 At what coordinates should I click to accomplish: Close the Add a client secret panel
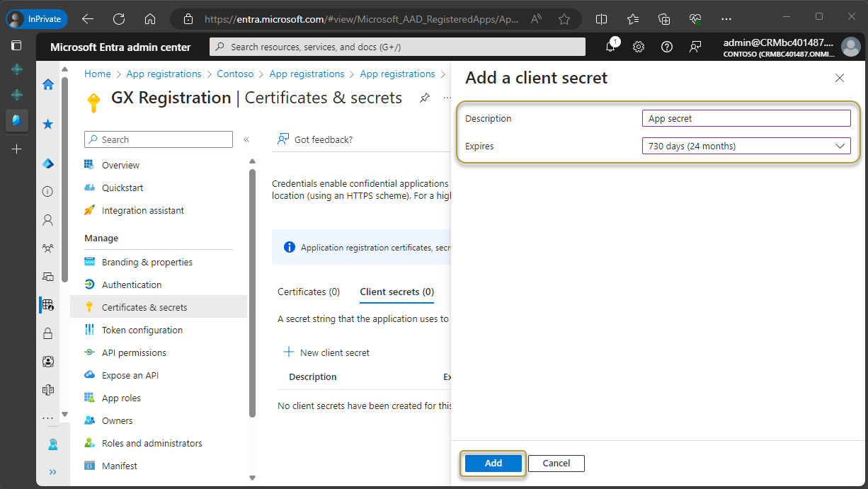(x=840, y=78)
